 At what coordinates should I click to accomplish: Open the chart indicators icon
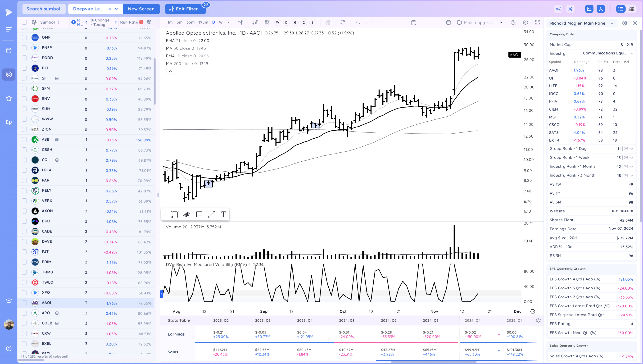coord(255,23)
